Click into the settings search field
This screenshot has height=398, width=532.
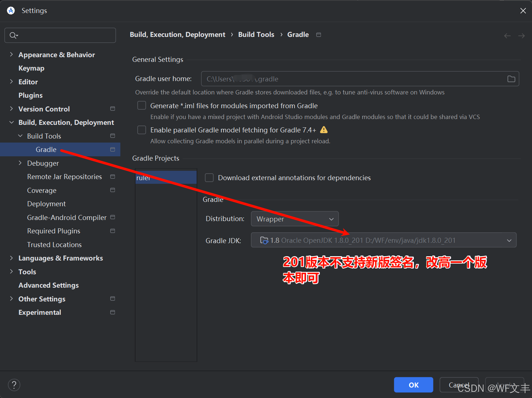click(x=60, y=35)
